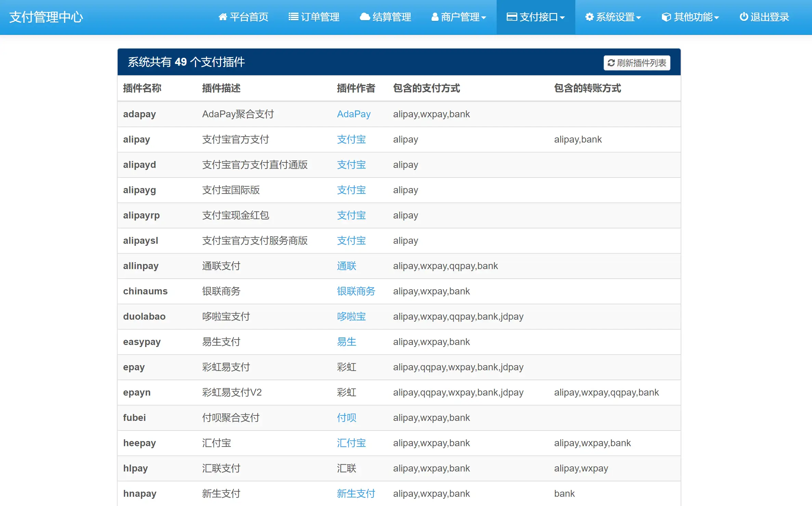The image size is (812, 506).
Task: Click the user icon on 商户管理
Action: coord(434,17)
